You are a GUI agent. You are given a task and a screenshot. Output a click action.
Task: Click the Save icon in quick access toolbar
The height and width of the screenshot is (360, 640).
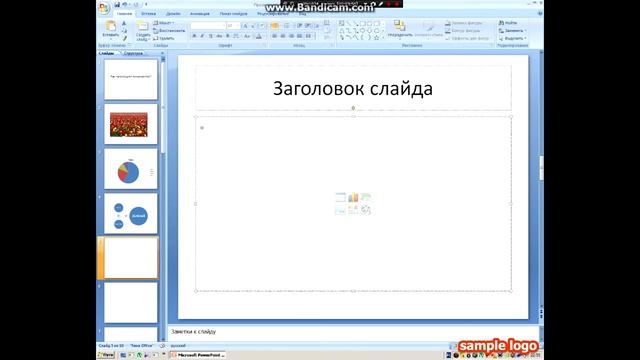click(x=117, y=5)
